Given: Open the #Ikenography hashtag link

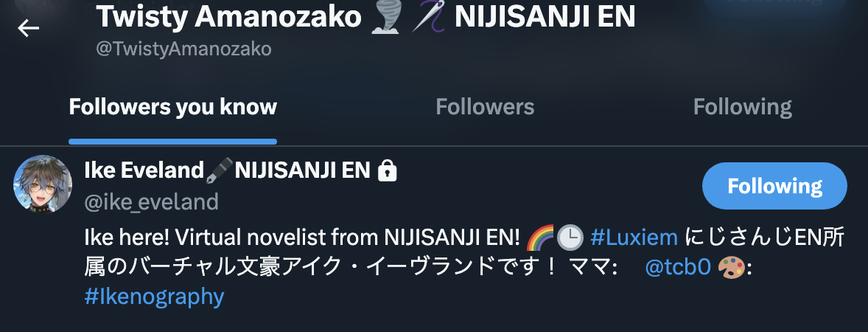Looking at the screenshot, I should click(154, 297).
